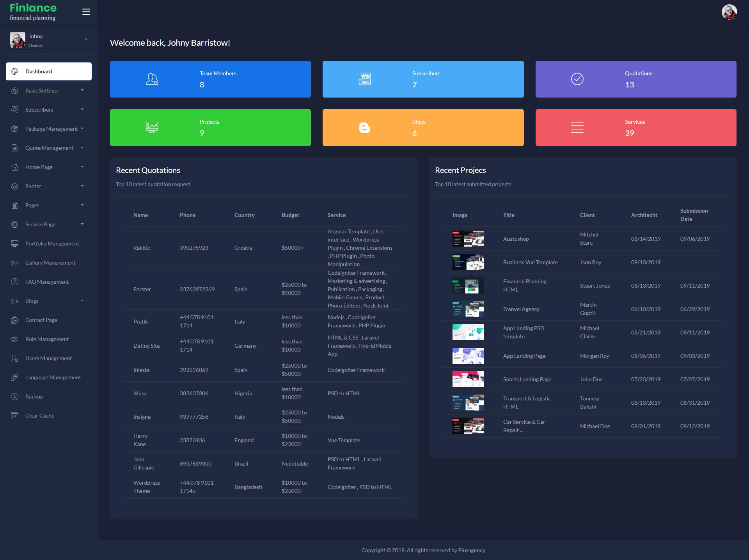Open top-right user avatar

(729, 12)
